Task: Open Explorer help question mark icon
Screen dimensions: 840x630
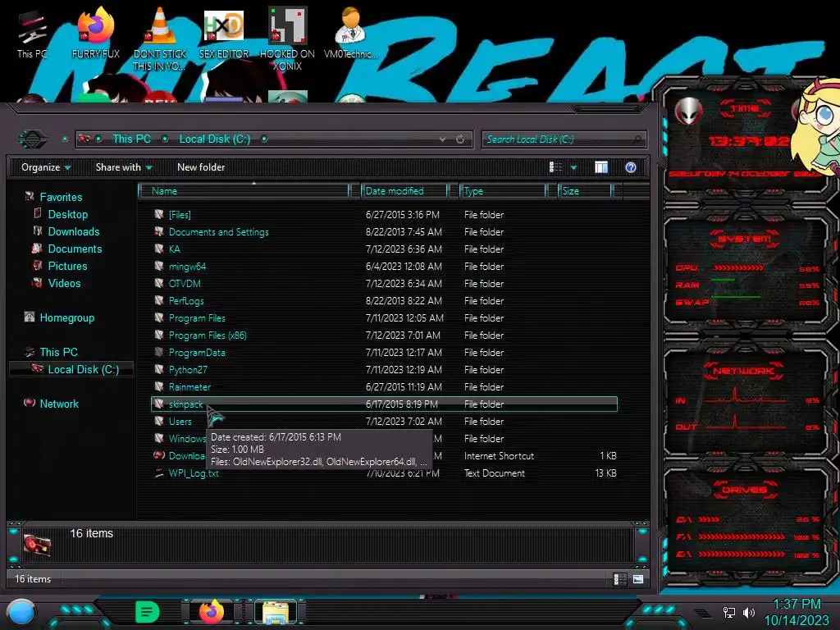Action: (631, 167)
